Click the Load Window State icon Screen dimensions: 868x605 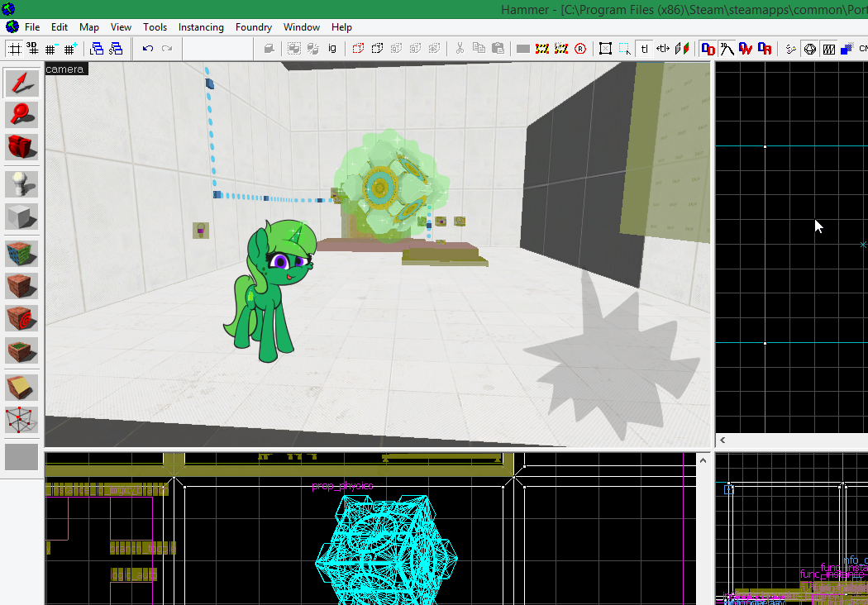pyautogui.click(x=97, y=49)
